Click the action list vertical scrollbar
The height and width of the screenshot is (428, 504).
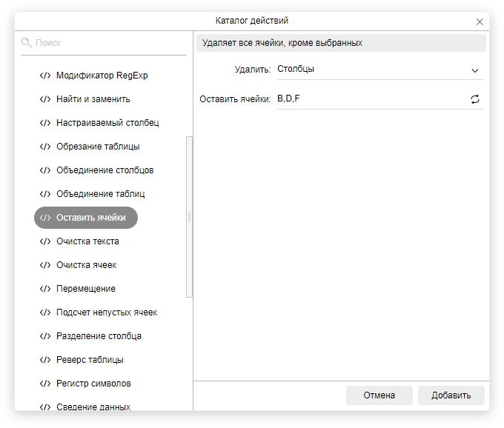point(189,216)
